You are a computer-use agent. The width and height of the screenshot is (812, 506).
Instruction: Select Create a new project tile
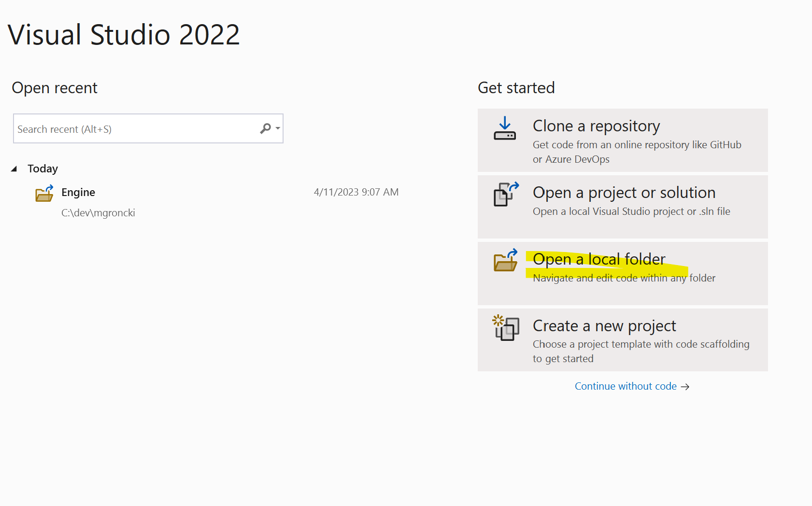tap(622, 339)
